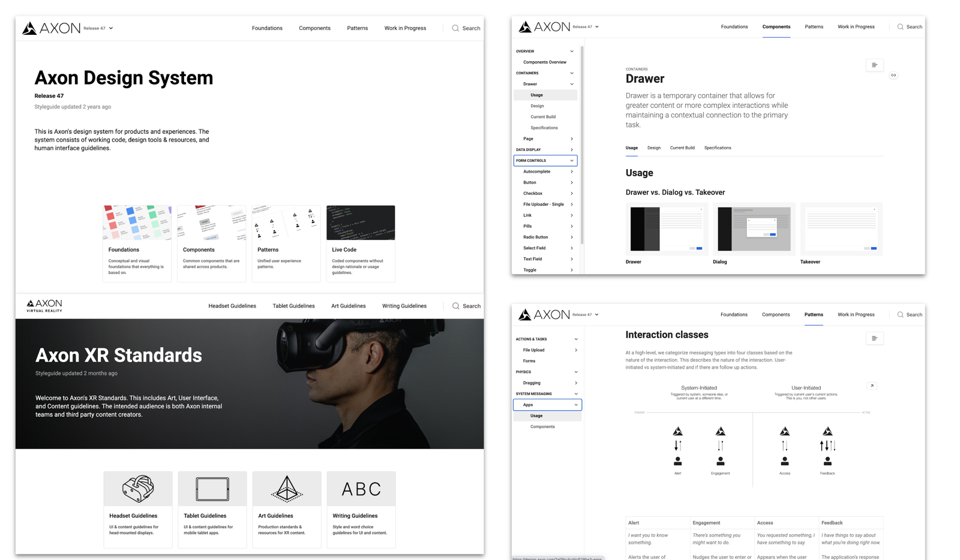This screenshot has width=960, height=560.
Task: Collapse the ACTIONS & TASKS section
Action: coord(576,339)
